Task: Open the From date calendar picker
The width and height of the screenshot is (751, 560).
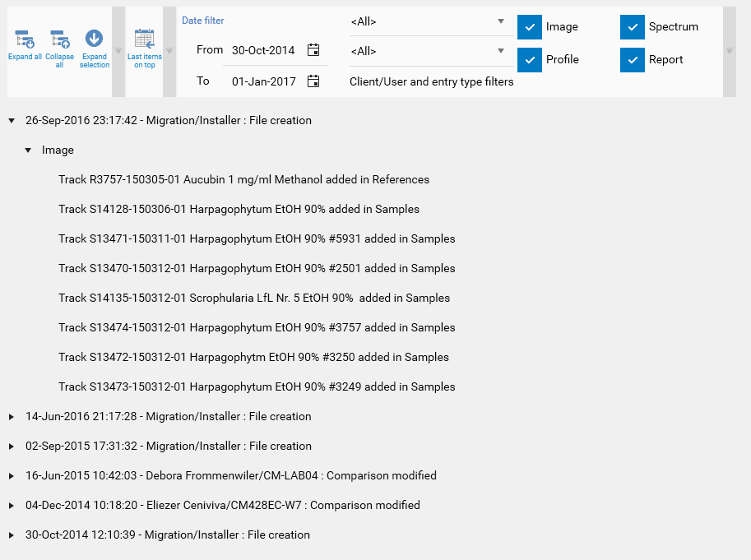Action: [313, 50]
